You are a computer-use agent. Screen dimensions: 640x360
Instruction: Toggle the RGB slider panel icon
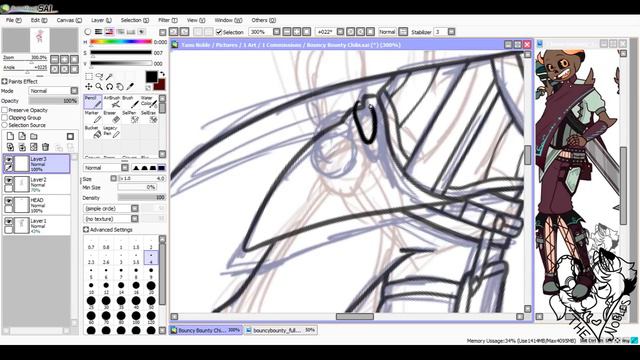[98, 32]
